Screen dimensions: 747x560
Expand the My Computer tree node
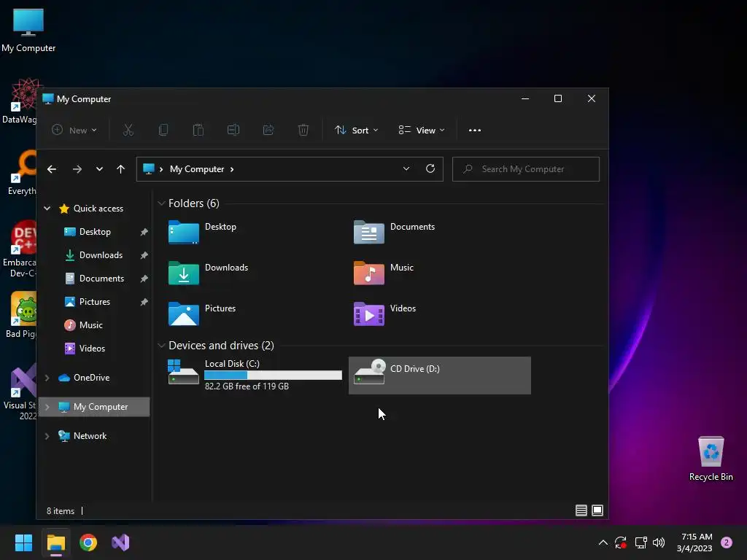coord(47,407)
